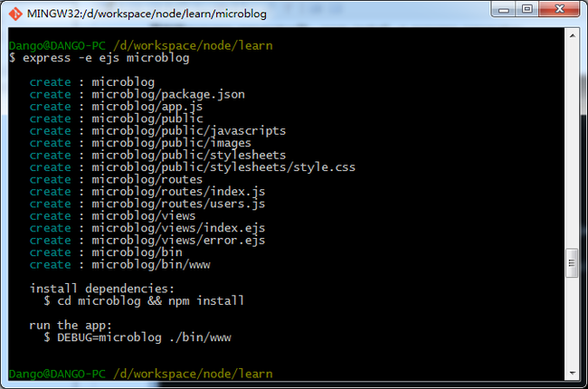Screen dimensions: 588x389
Task: Click the 'microblog/views/error.ejs' text
Action: [178, 241]
